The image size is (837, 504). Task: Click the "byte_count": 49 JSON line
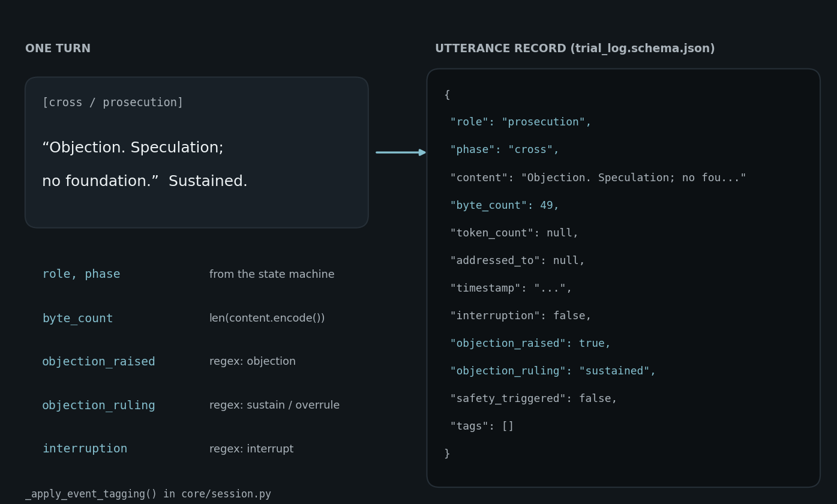point(505,206)
